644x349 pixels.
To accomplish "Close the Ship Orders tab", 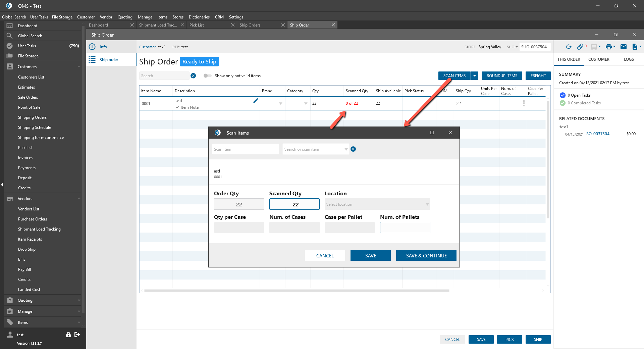I will pos(283,25).
